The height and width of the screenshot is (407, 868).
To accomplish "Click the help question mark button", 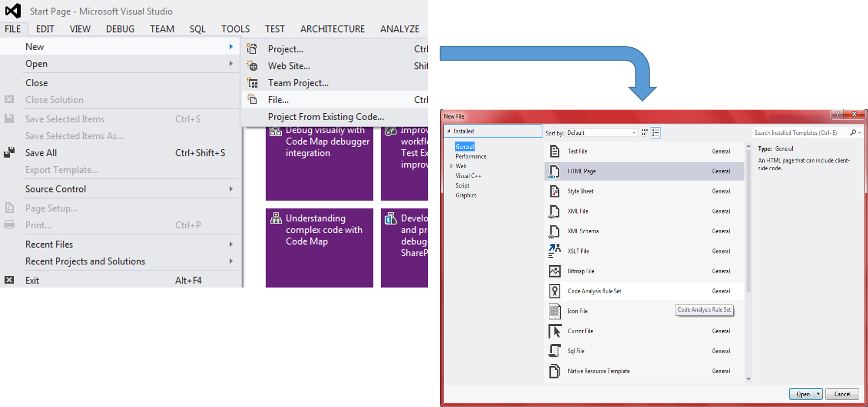I will point(837,114).
